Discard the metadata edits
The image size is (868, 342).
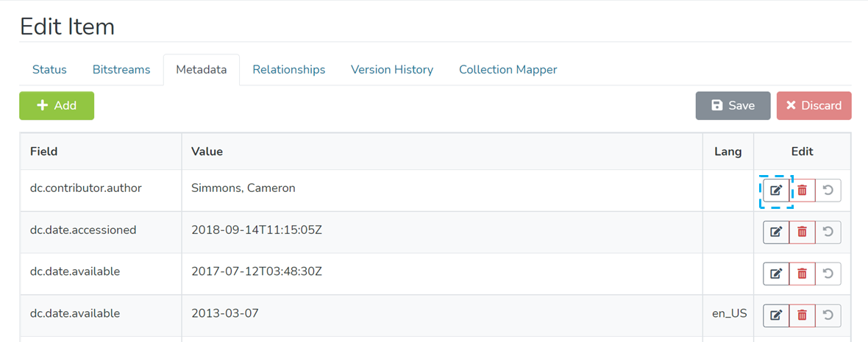[814, 106]
